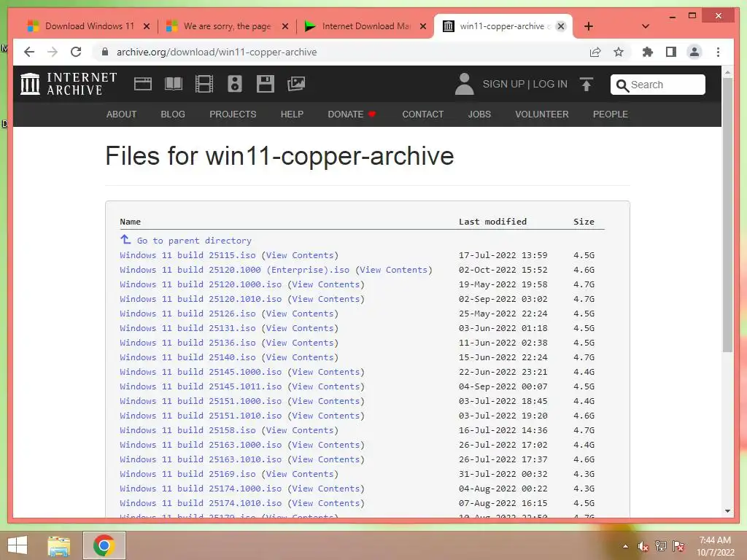Viewport: 747px width, 560px height.
Task: Open the JOBS menu item
Action: tap(479, 114)
